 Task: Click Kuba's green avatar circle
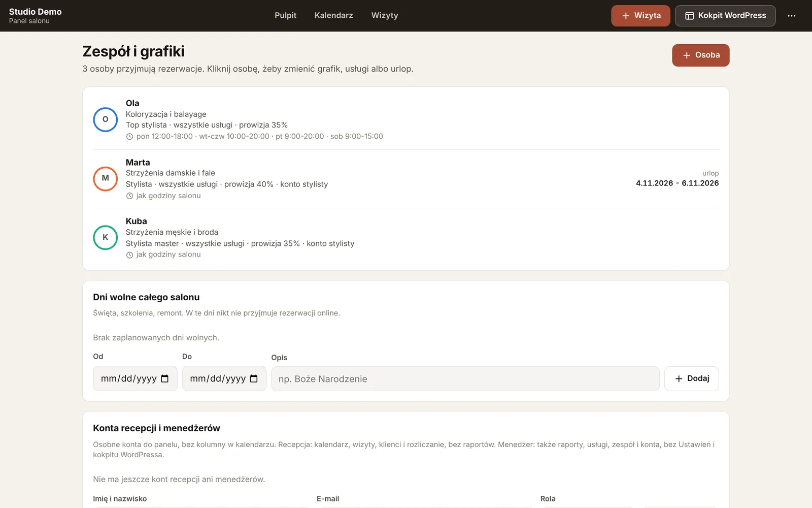tap(106, 237)
